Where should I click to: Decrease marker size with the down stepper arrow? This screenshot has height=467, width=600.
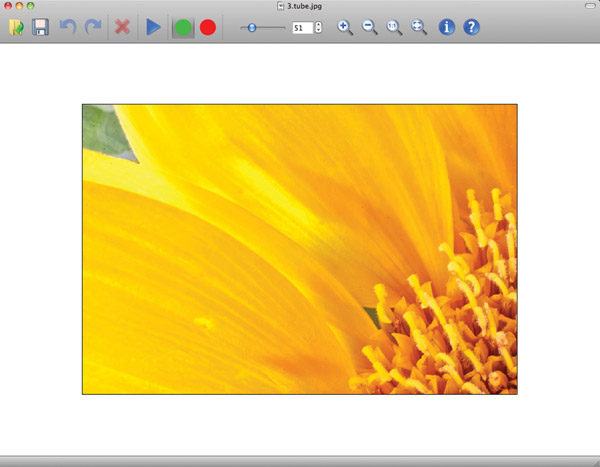318,31
